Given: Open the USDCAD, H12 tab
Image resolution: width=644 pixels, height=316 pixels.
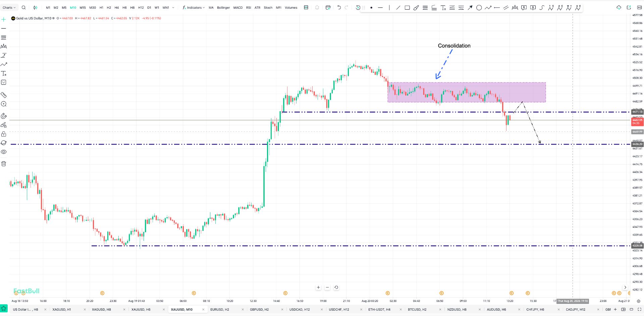Looking at the screenshot, I should pos(300,309).
